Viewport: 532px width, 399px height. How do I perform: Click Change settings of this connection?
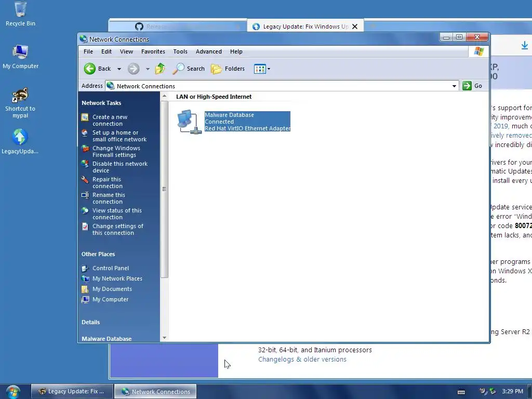click(118, 229)
